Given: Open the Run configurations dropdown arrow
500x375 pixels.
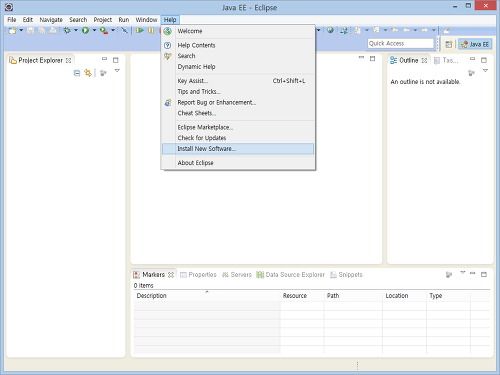Looking at the screenshot, I should (x=94, y=30).
